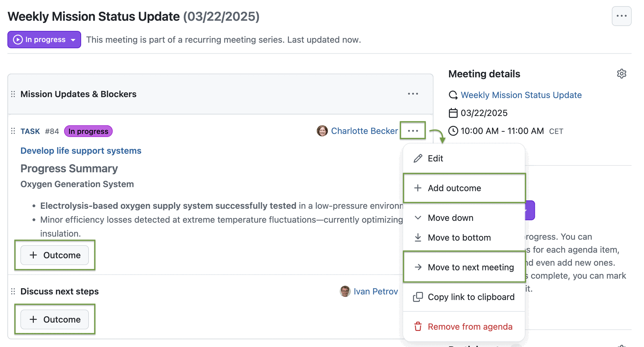This screenshot has width=644, height=347.
Task: Choose Move to next meeting from the menu
Action: 470,267
